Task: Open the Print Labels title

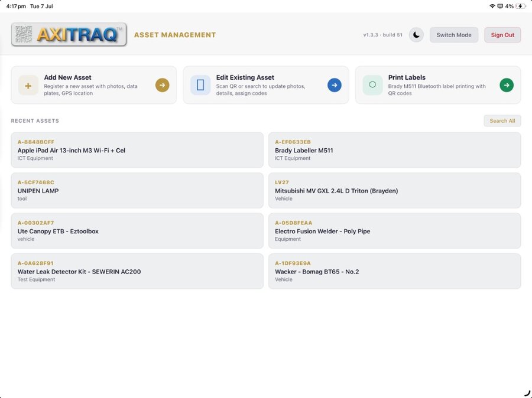Action: (x=407, y=77)
